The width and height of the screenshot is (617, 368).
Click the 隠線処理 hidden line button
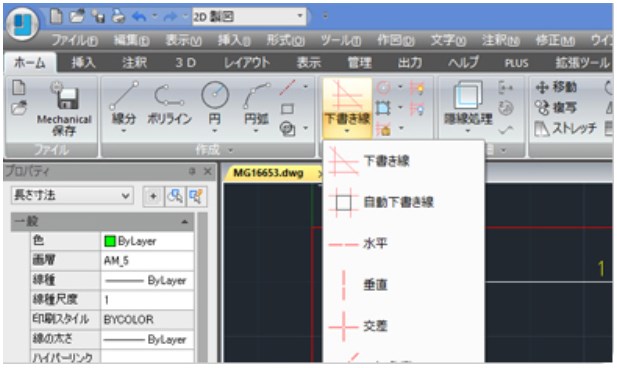click(x=467, y=107)
